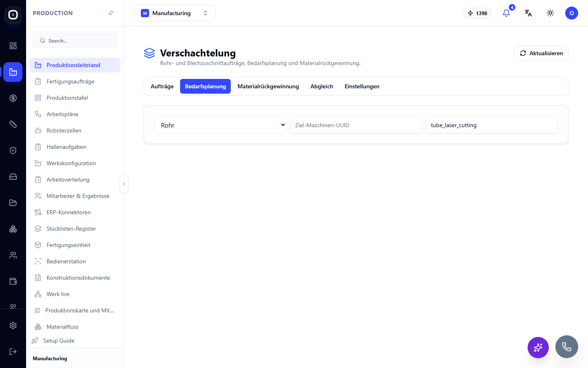
Task: Open Arbeitspläne in the sidebar
Action: [x=75, y=114]
